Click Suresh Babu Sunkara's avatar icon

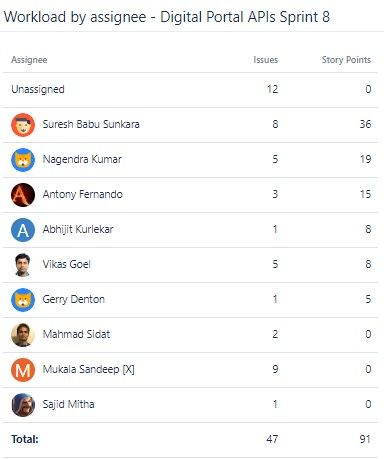[23, 125]
